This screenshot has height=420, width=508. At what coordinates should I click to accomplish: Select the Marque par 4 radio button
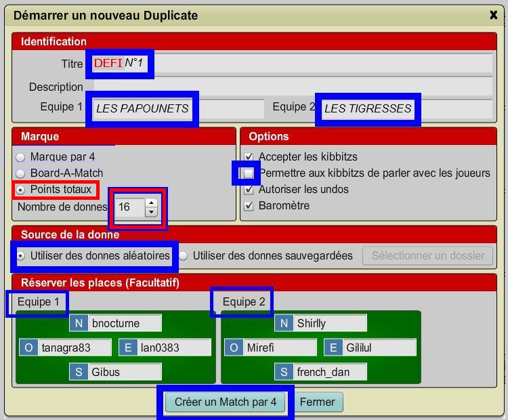21,157
